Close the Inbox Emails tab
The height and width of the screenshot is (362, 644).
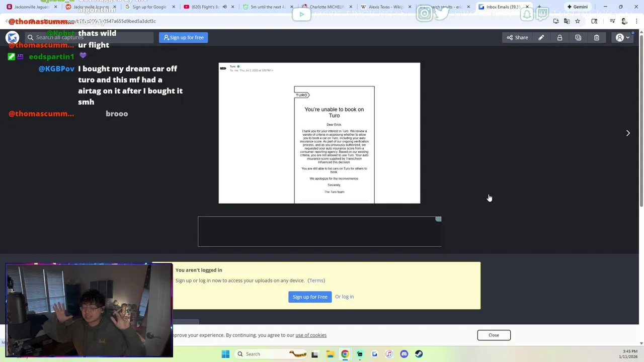[527, 7]
